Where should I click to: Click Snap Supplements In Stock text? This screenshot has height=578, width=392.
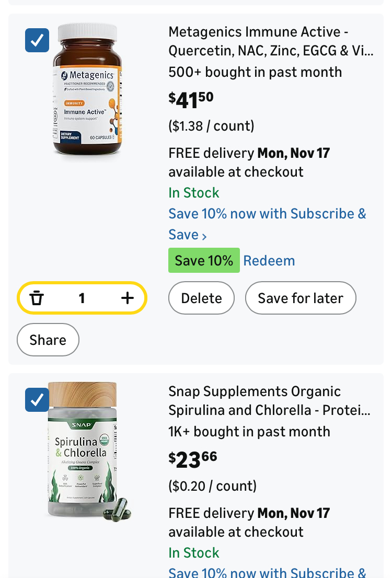click(x=194, y=552)
